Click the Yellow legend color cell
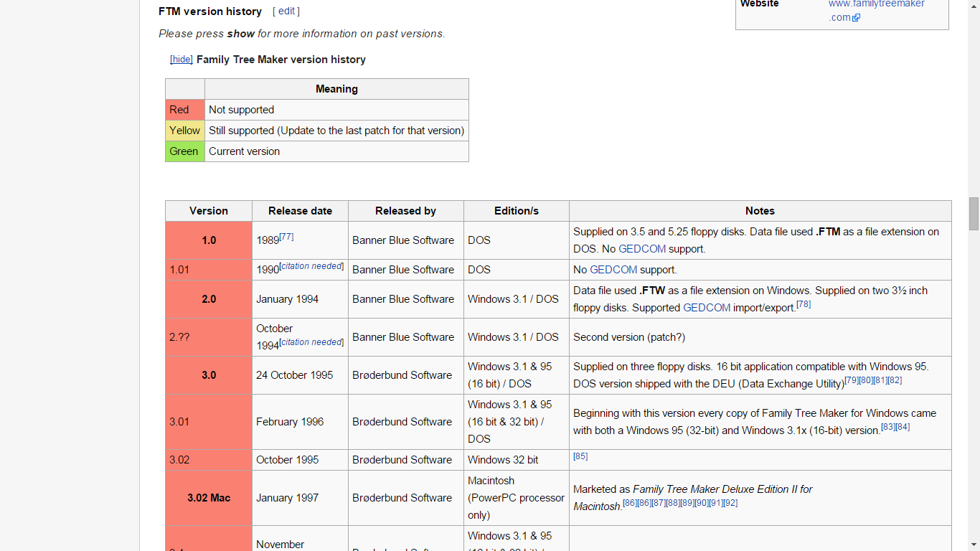This screenshot has width=980, height=551. coord(185,131)
